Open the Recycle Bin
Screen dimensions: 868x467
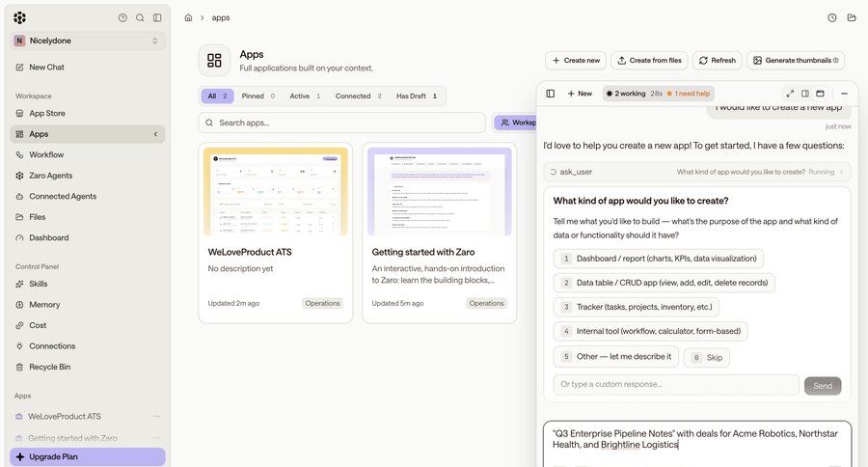pos(88,367)
